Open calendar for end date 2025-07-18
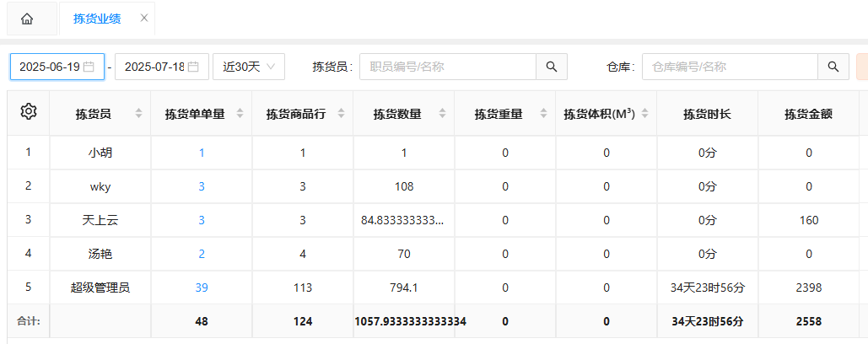 point(193,67)
